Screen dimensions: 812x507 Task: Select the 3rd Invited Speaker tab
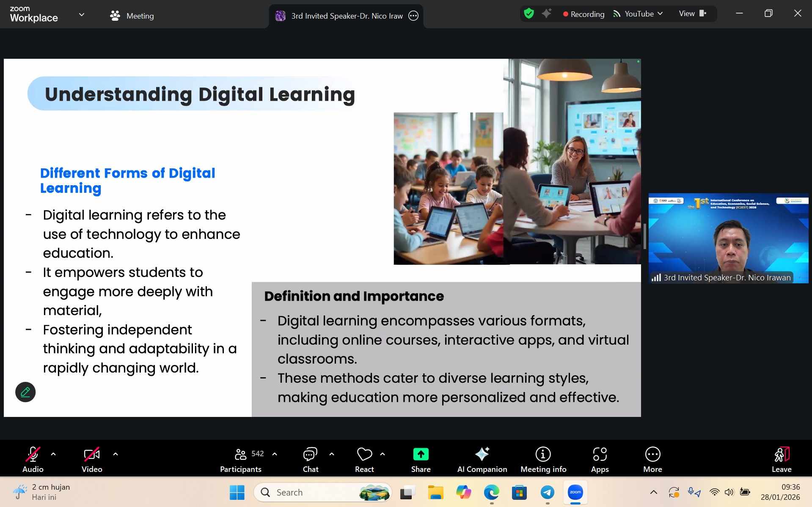(x=346, y=16)
